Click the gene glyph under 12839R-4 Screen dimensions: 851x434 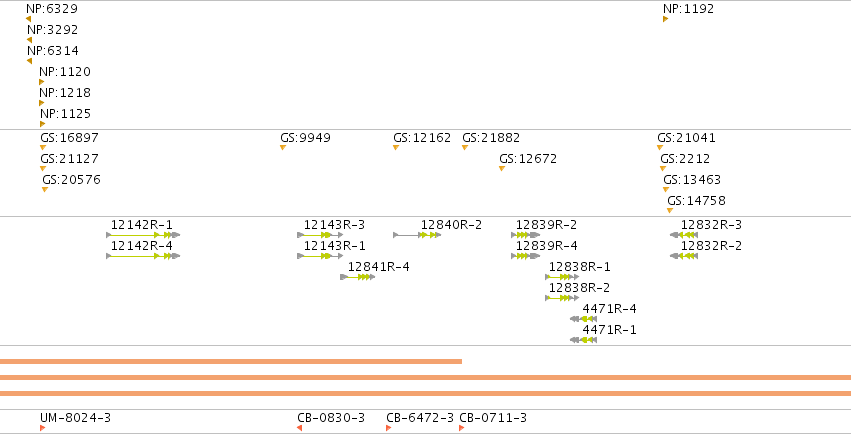(x=525, y=256)
